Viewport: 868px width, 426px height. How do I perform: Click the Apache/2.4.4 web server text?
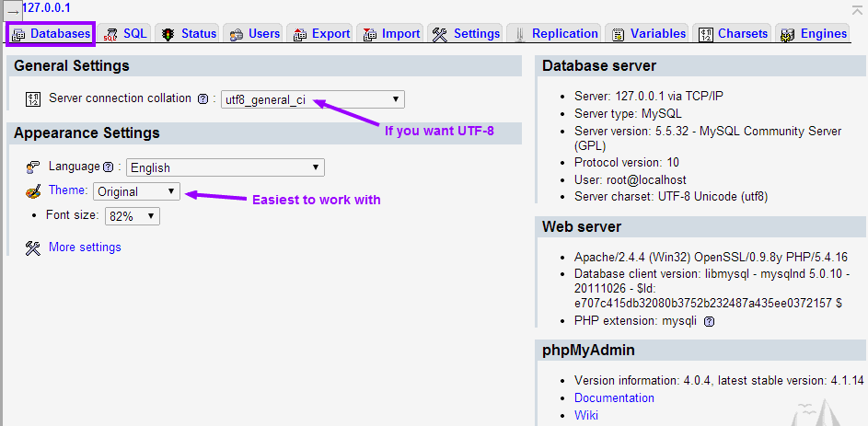(x=711, y=258)
